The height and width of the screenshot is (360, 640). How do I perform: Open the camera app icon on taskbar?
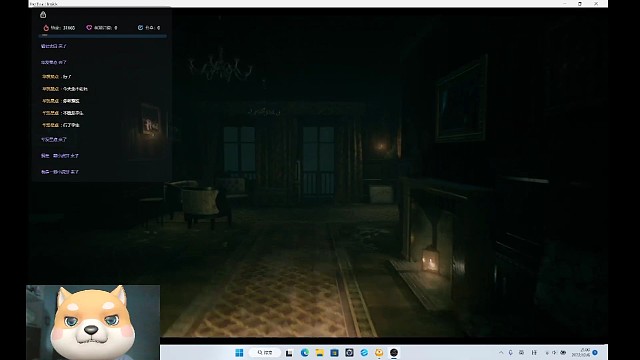point(349,353)
